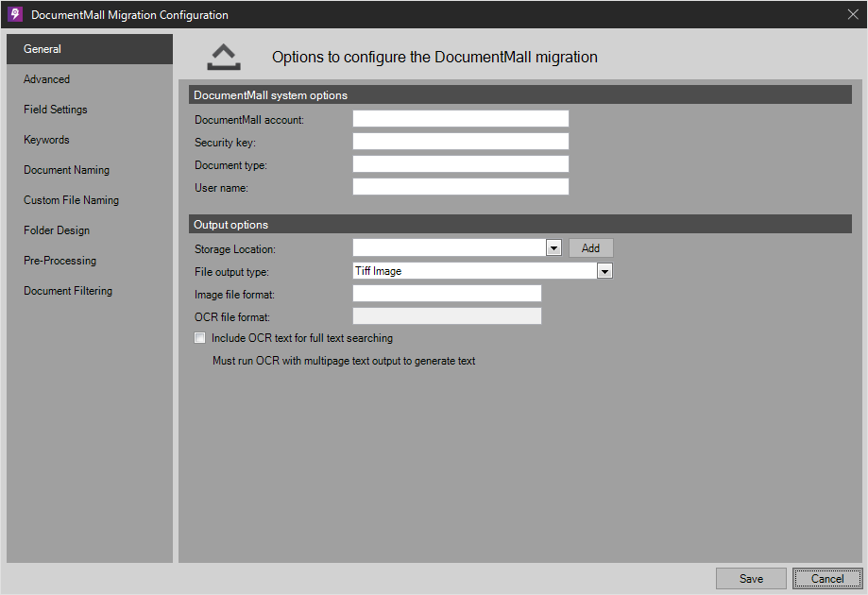This screenshot has width=868, height=595.
Task: Click the Image file format field
Action: pos(447,294)
